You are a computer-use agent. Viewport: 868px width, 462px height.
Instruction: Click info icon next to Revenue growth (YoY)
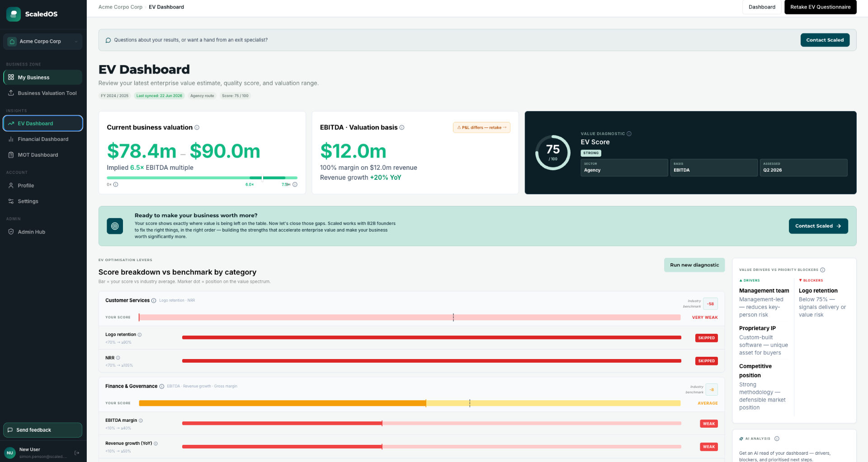(156, 444)
